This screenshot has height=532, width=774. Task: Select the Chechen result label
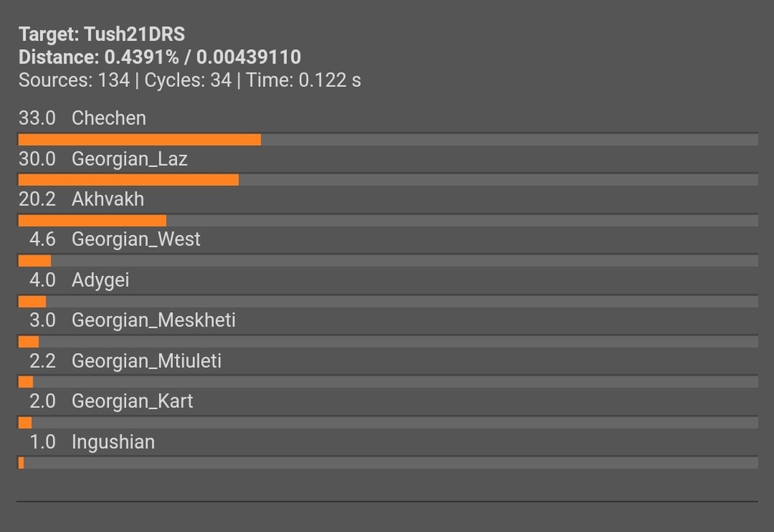(x=109, y=119)
